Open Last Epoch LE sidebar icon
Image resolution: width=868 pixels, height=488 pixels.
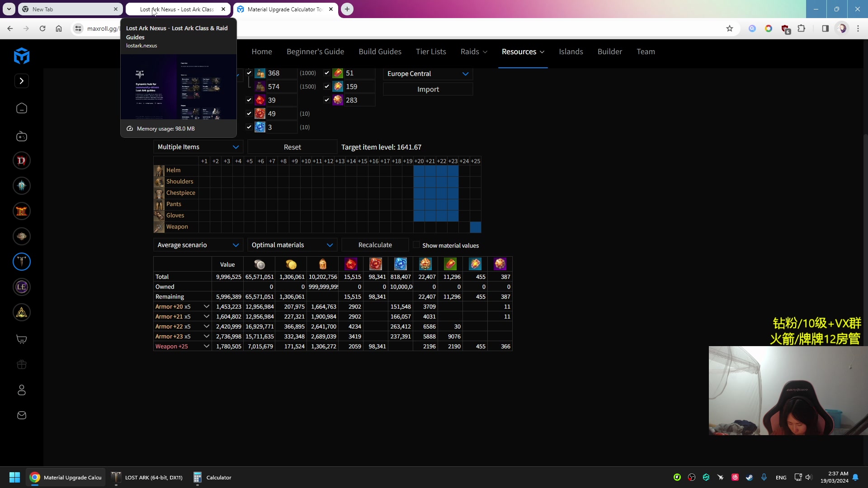coord(21,287)
